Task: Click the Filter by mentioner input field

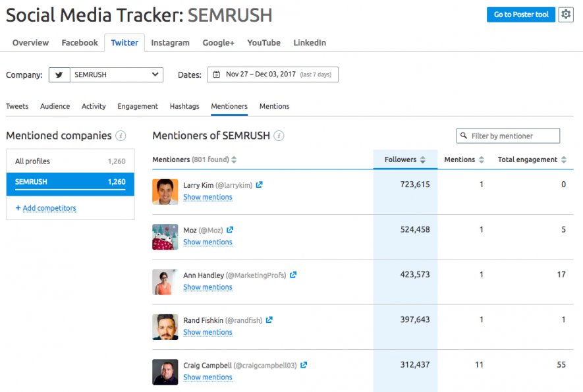Action: pyautogui.click(x=508, y=136)
